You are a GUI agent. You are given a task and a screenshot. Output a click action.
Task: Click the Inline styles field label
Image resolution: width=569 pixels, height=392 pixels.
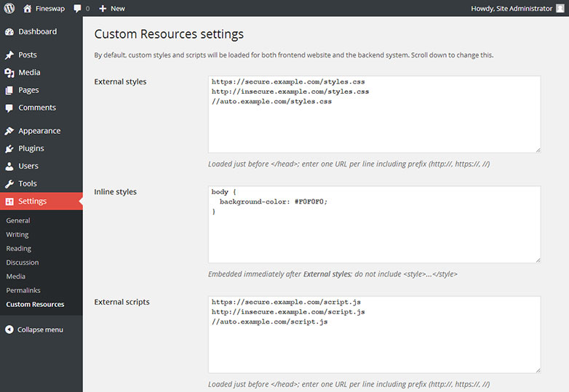pos(116,192)
